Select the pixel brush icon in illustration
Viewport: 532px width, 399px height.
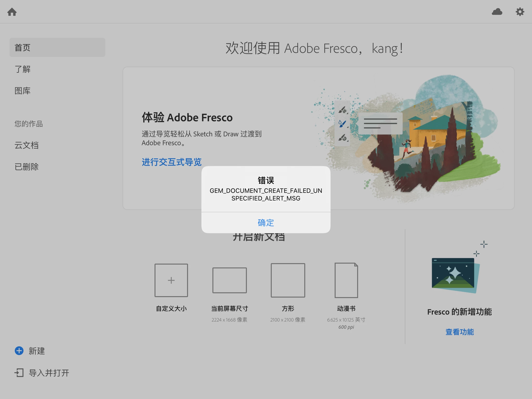tap(343, 110)
